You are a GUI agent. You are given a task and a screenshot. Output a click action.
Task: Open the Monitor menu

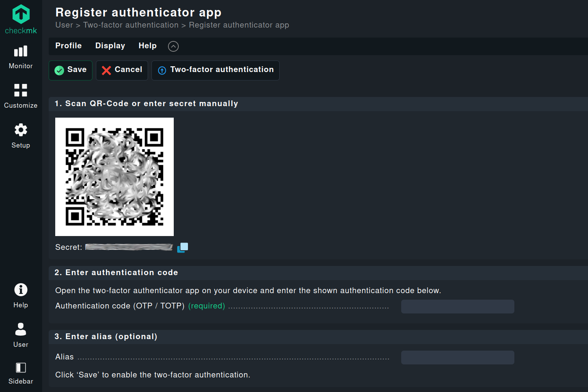pyautogui.click(x=21, y=57)
